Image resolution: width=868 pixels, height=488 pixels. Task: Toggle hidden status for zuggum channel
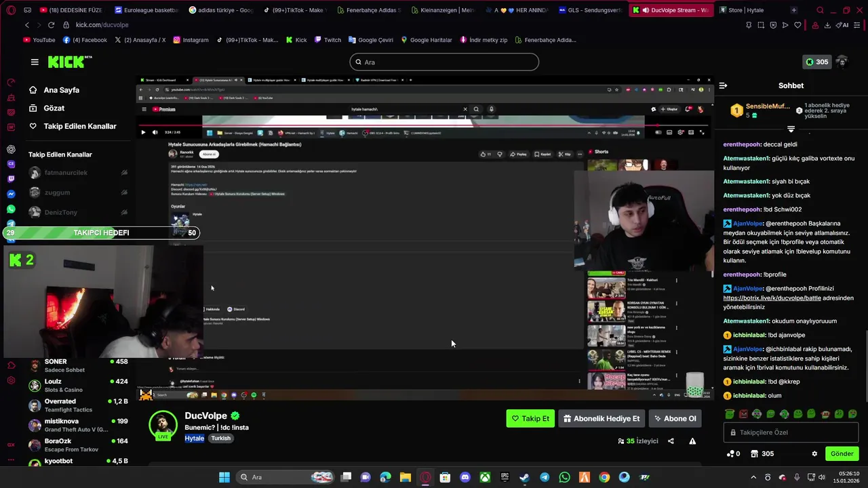pyautogui.click(x=124, y=192)
